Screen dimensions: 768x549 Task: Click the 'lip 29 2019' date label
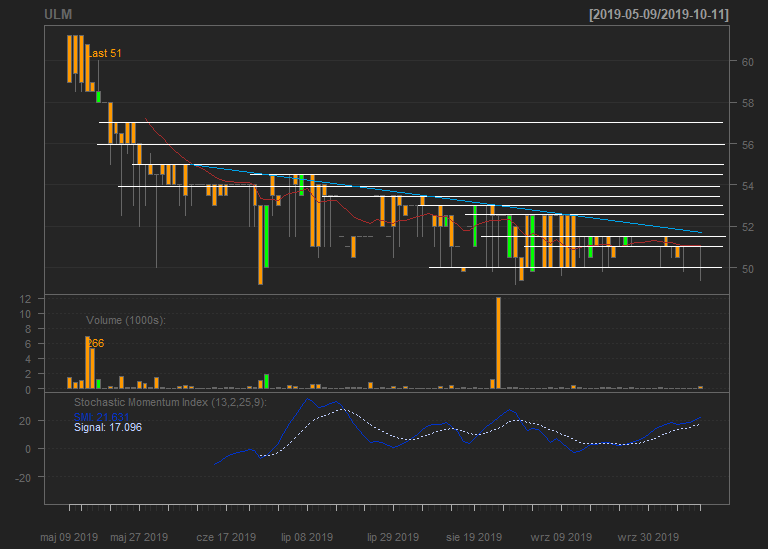coord(393,537)
